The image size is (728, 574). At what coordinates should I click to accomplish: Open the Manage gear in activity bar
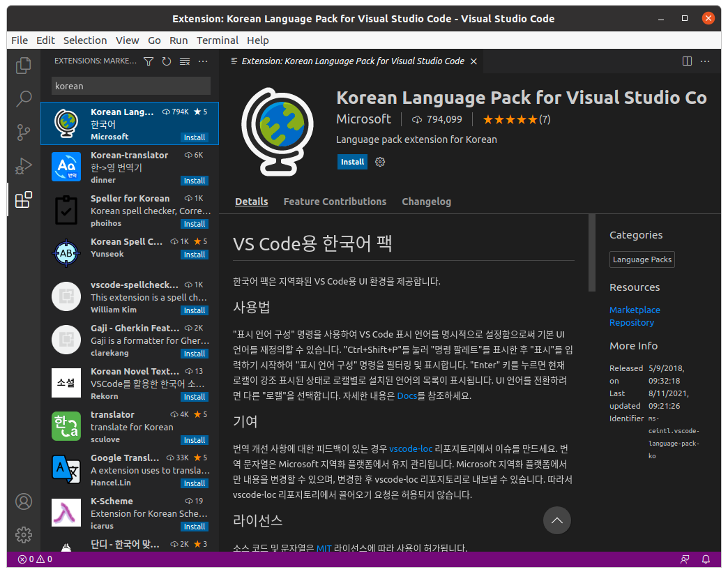pyautogui.click(x=23, y=535)
